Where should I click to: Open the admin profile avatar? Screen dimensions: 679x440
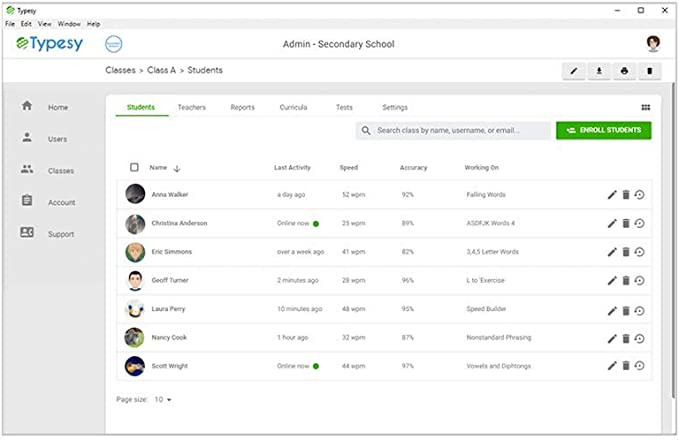pos(654,43)
